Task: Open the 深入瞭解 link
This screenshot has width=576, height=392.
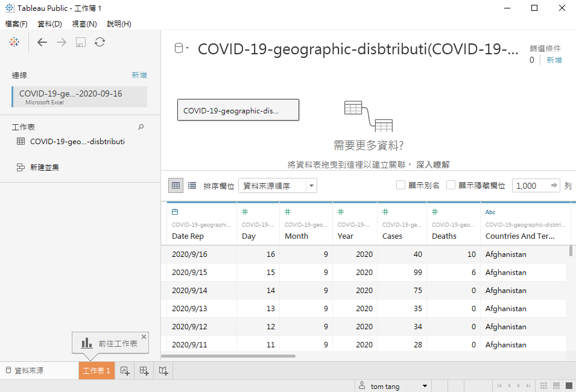Action: pos(432,165)
